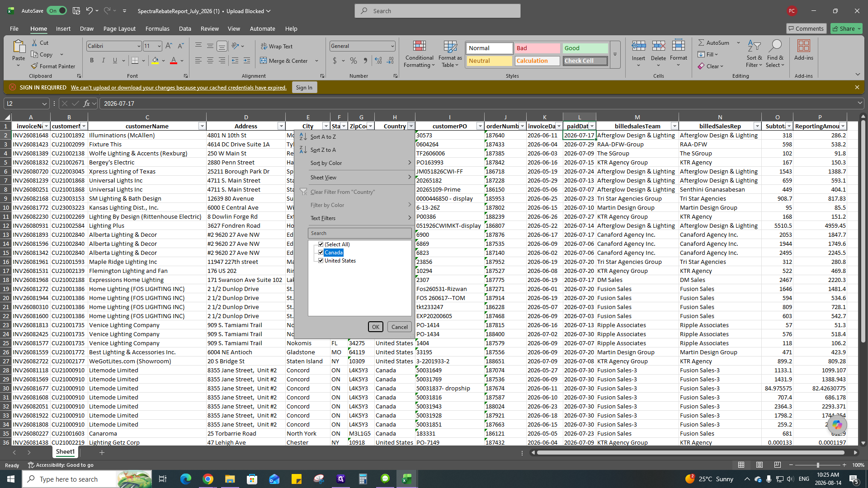This screenshot has width=868, height=488.
Task: Open the Text Filters submenu
Action: tap(354, 218)
